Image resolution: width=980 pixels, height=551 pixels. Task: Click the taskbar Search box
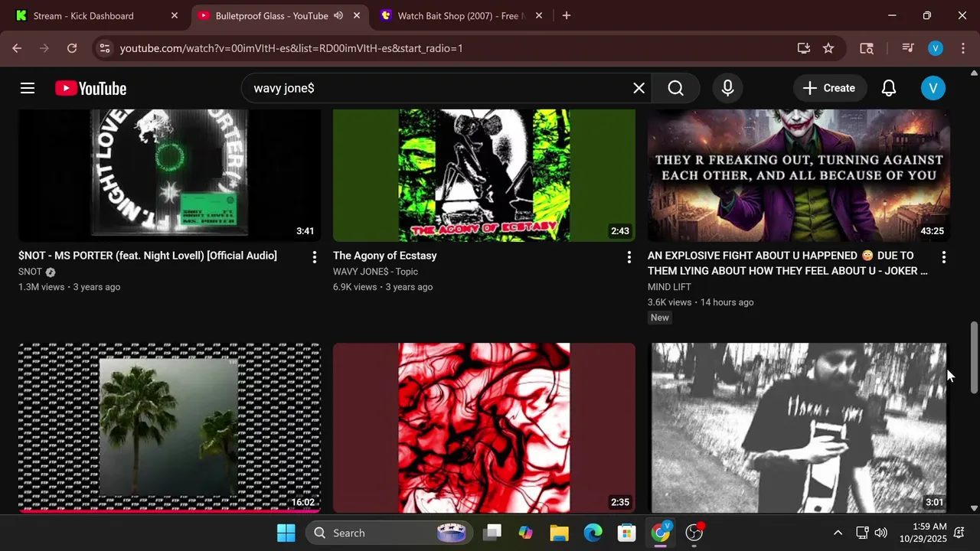point(390,533)
